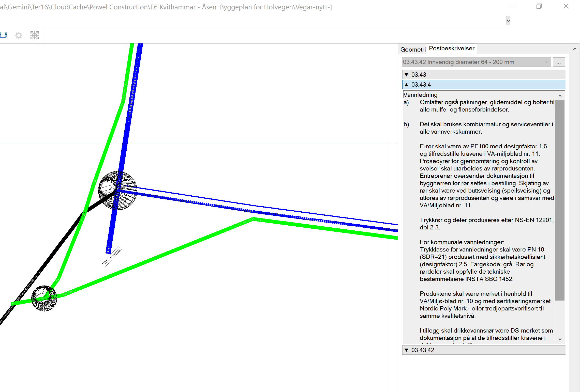Click the A-to-A replace arrow icon

click(4, 35)
